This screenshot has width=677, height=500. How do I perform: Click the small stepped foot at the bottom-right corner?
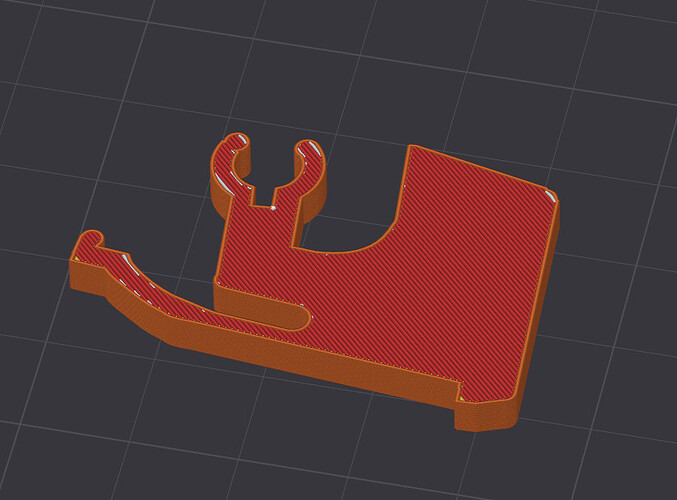click(486, 415)
